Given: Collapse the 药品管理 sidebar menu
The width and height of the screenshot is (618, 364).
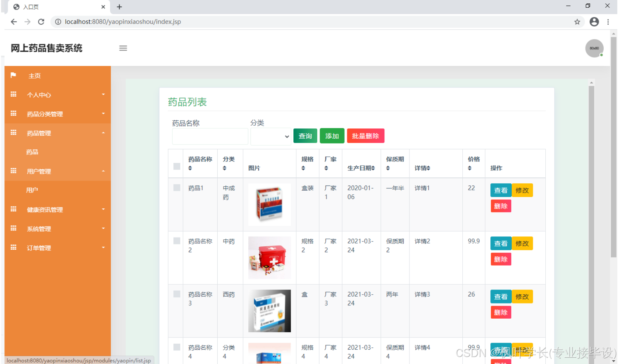Looking at the screenshot, I should pyautogui.click(x=58, y=133).
